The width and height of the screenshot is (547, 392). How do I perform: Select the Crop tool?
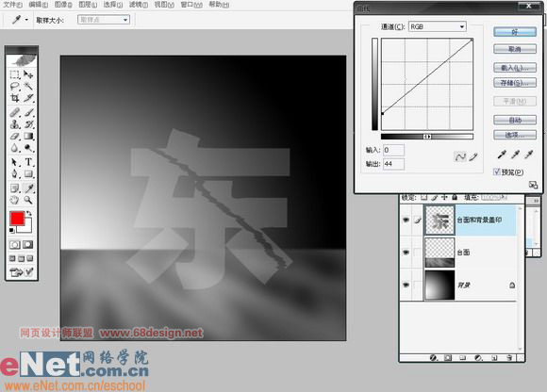[x=15, y=98]
